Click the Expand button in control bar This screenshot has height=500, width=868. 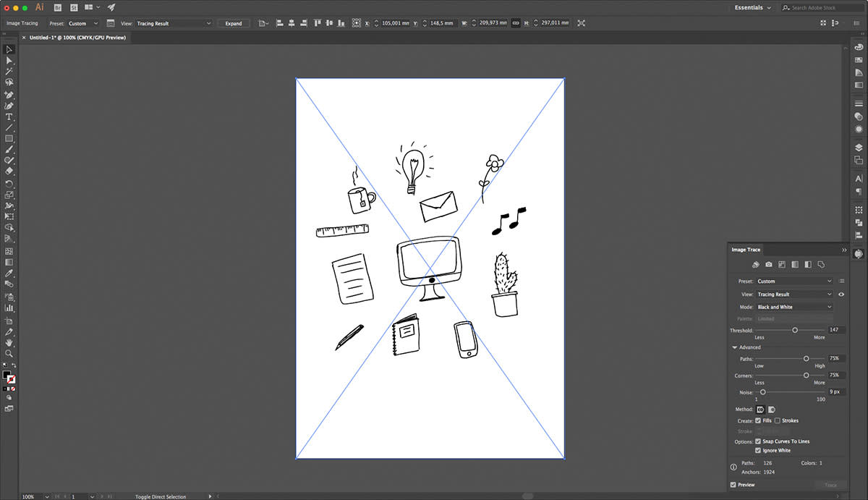coord(234,23)
